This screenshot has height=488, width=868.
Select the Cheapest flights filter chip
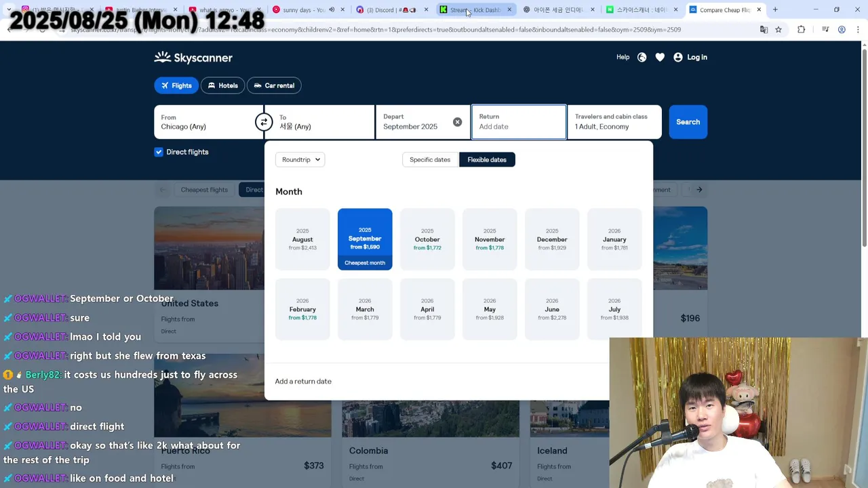204,190
